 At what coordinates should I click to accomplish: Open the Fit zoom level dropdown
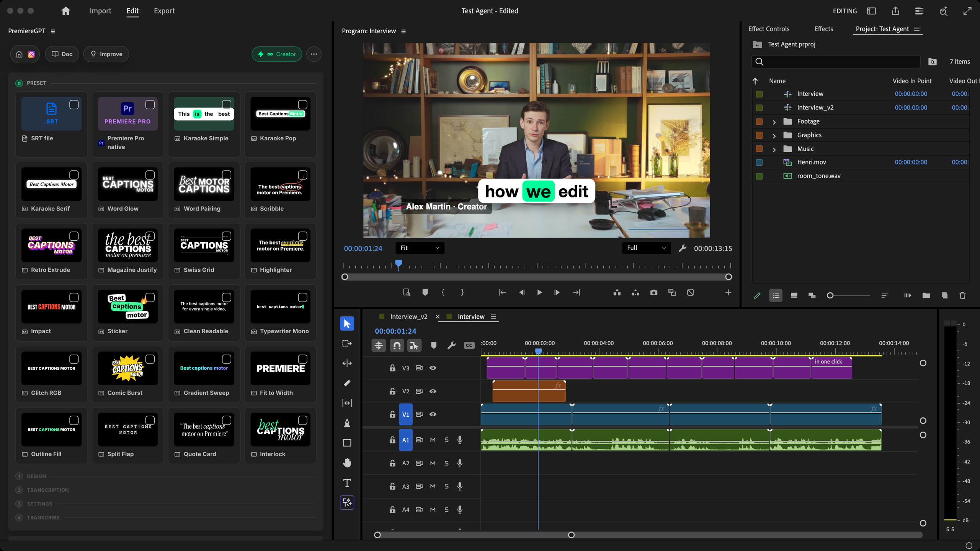pyautogui.click(x=420, y=248)
